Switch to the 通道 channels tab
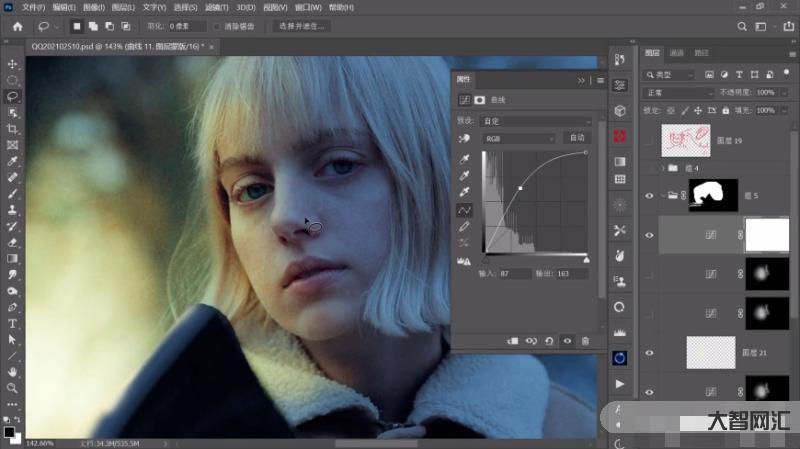The width and height of the screenshot is (800, 449). click(677, 52)
